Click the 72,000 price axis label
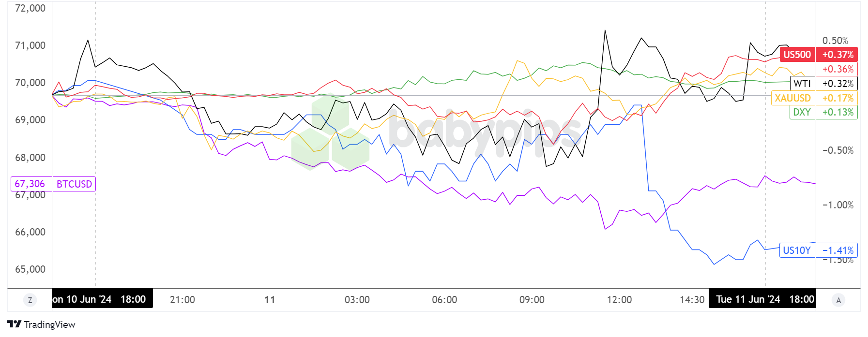The height and width of the screenshot is (337, 868). 30,8
